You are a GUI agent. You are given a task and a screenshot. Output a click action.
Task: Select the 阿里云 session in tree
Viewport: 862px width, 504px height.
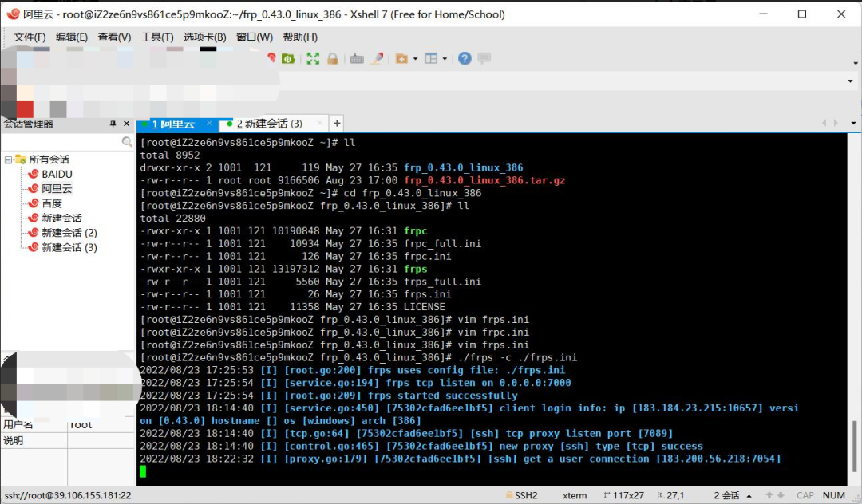[57, 189]
